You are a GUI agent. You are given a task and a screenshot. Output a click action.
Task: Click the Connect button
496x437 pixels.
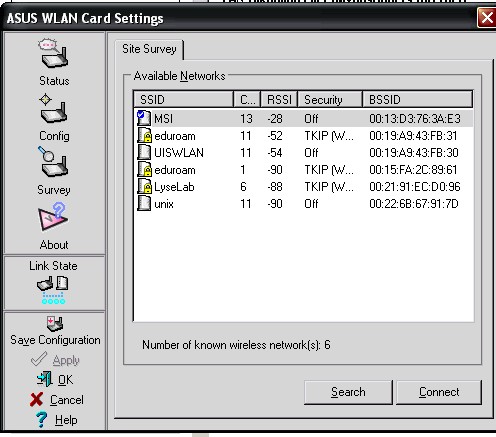pyautogui.click(x=439, y=392)
